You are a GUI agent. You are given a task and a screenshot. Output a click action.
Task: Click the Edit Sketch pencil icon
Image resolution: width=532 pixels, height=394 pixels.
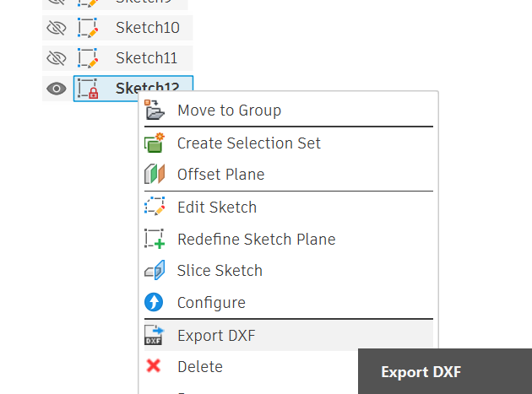(155, 207)
